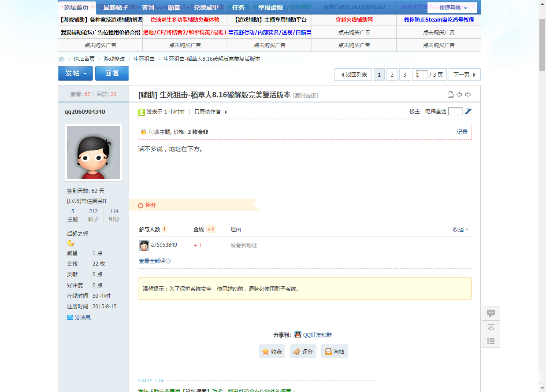546x392 pixels.
Task: Open the 最新帖子 navigation item
Action: [116, 7]
